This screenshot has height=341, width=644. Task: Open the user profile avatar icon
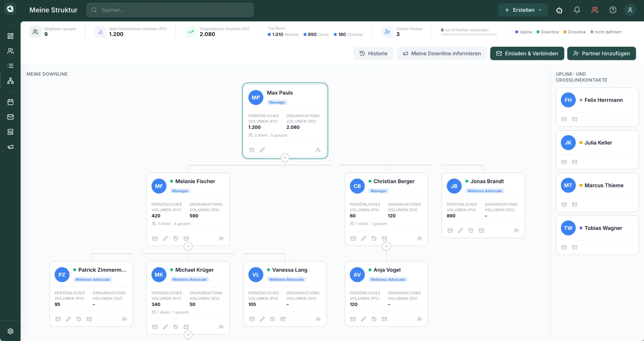(x=630, y=10)
